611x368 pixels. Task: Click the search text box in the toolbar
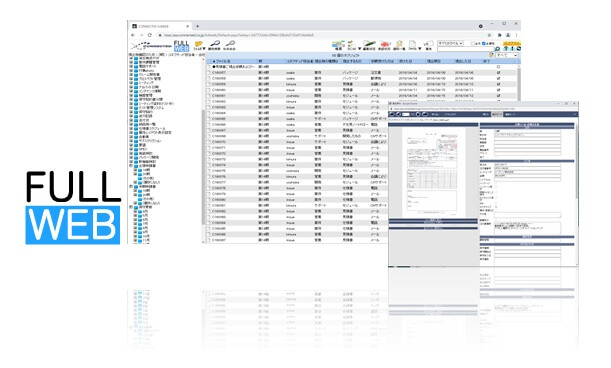[x=466, y=49]
